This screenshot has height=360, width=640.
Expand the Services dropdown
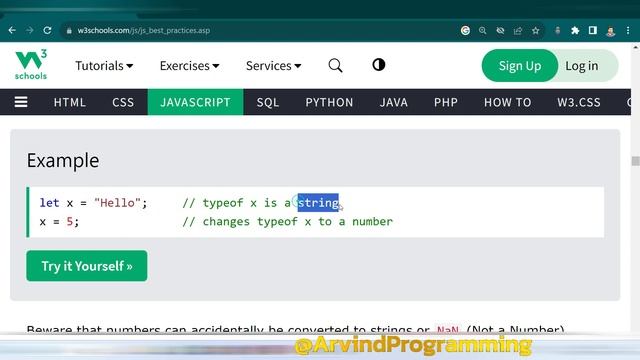coord(273,66)
